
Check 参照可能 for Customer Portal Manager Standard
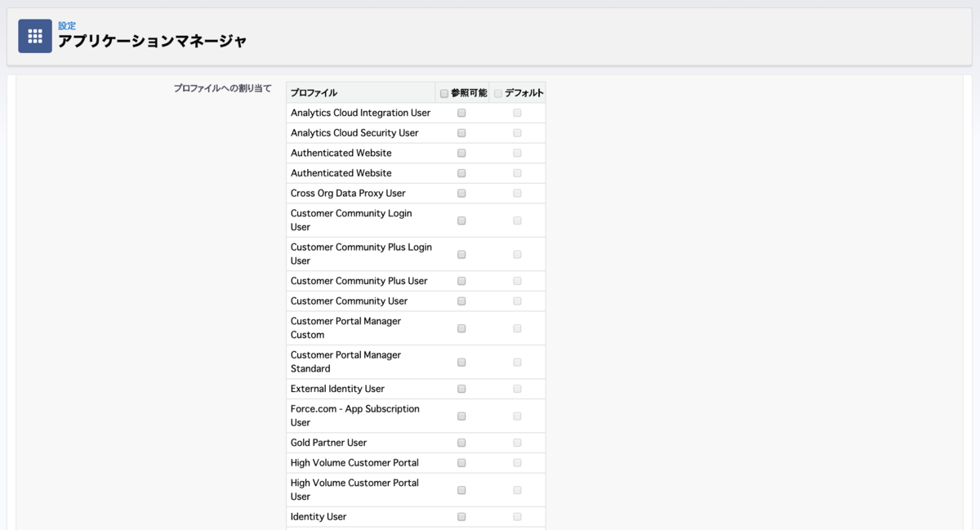click(x=461, y=362)
